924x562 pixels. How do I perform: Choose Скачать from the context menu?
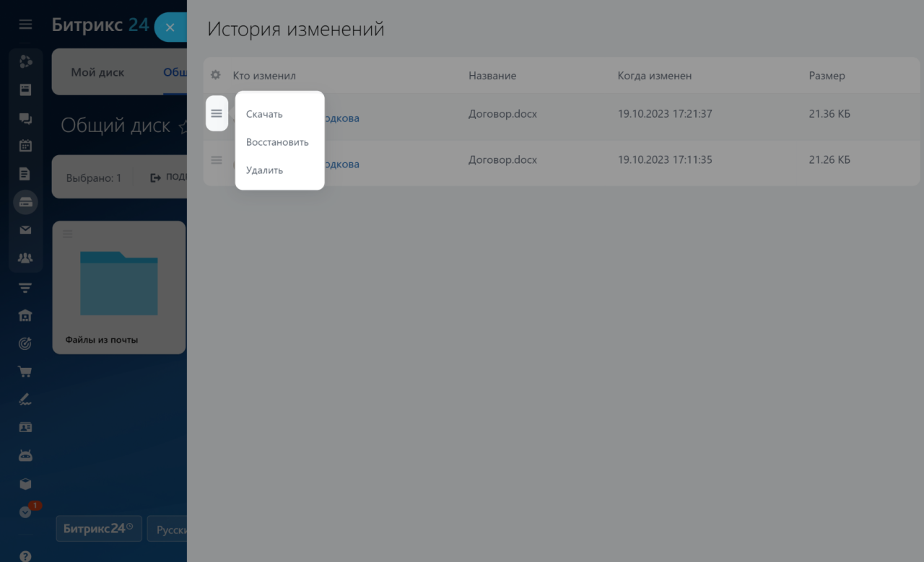(264, 114)
